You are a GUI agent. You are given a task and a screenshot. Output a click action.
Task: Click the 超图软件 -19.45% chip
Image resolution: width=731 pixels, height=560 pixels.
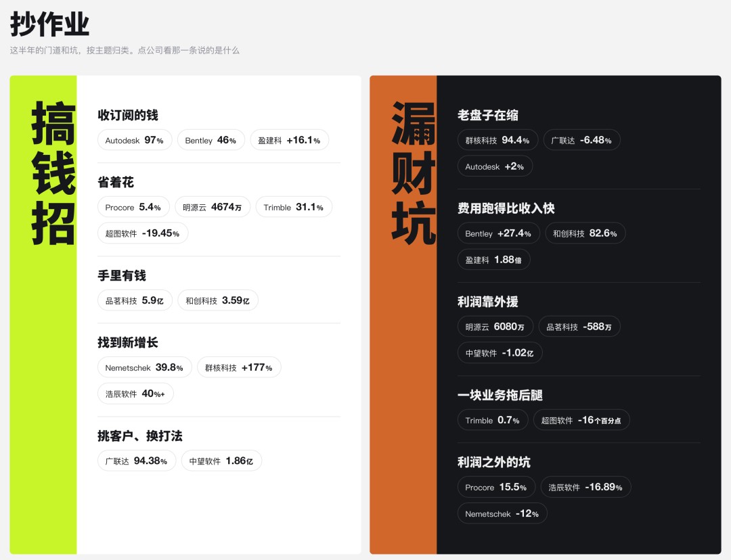(143, 233)
